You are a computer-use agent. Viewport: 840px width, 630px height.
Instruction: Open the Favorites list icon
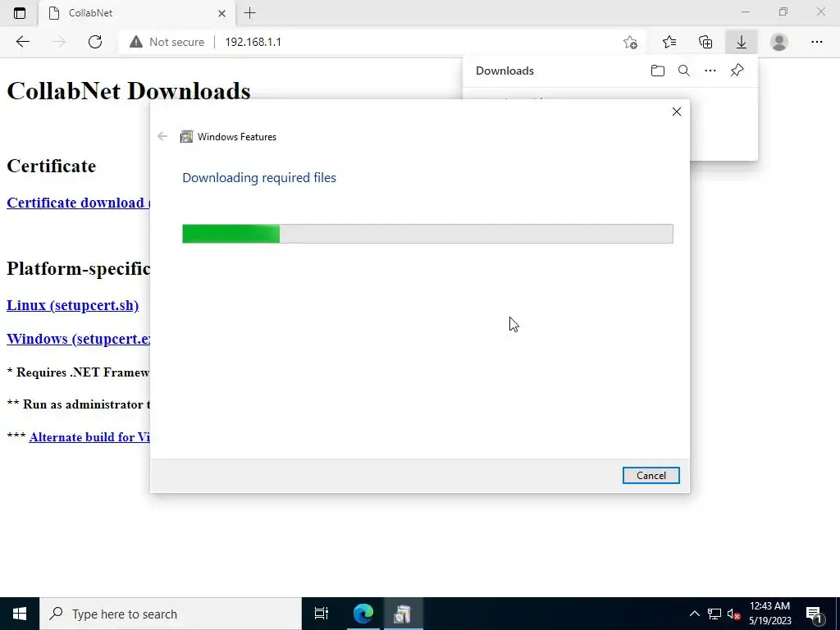(669, 42)
